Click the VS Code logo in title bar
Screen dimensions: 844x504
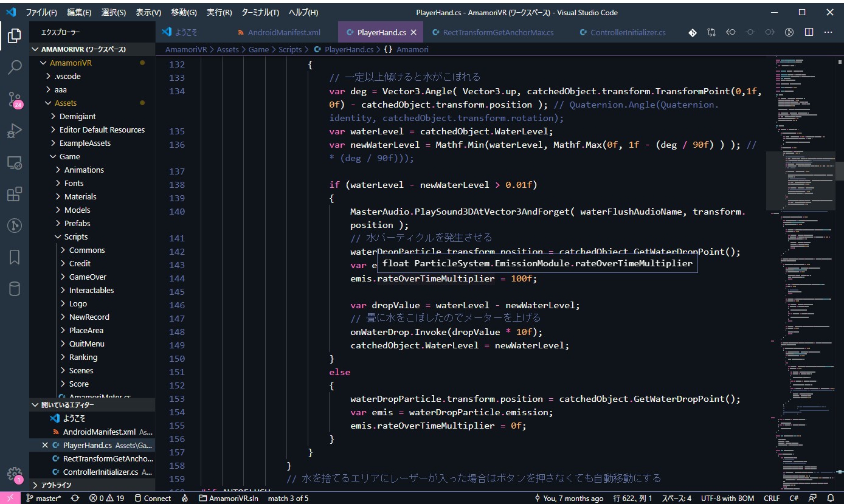pyautogui.click(x=10, y=12)
